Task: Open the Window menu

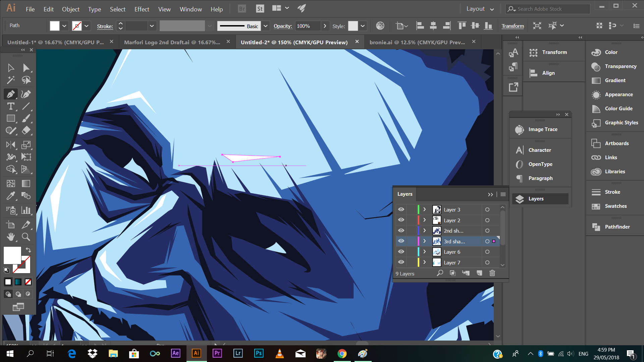Action: pos(191,9)
